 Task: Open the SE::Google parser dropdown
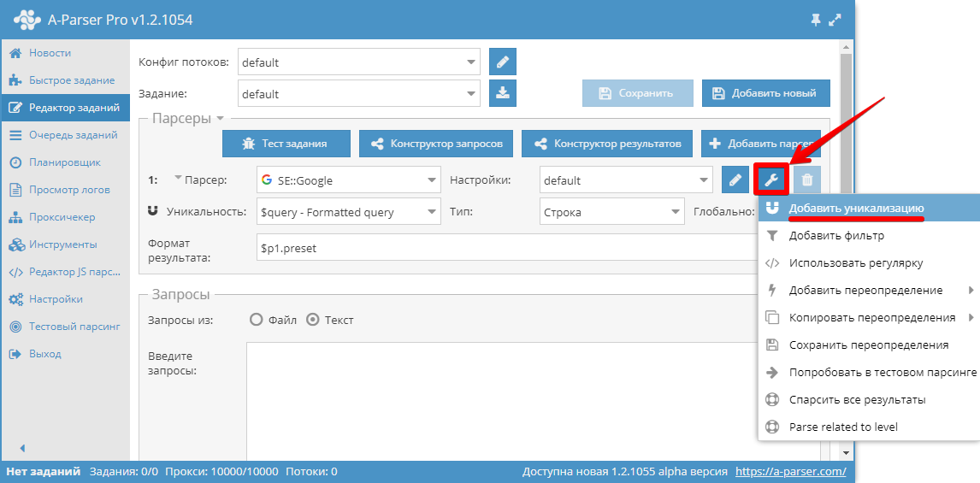click(x=349, y=180)
